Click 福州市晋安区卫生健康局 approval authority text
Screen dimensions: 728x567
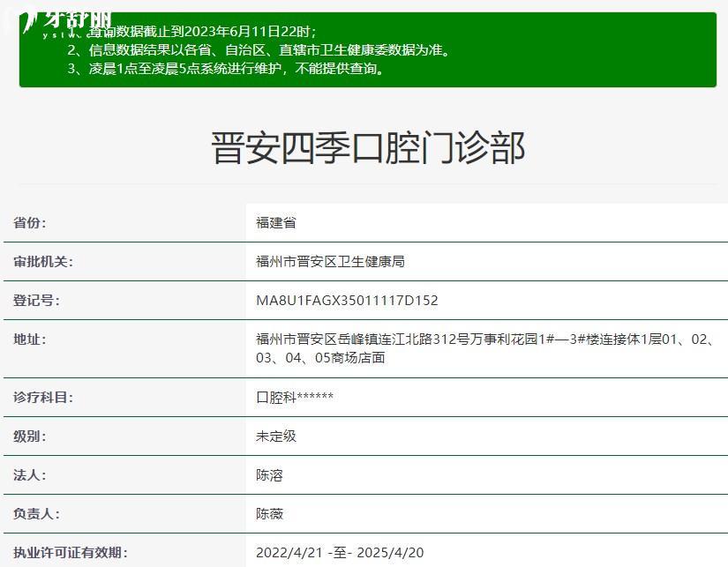[x=330, y=262]
